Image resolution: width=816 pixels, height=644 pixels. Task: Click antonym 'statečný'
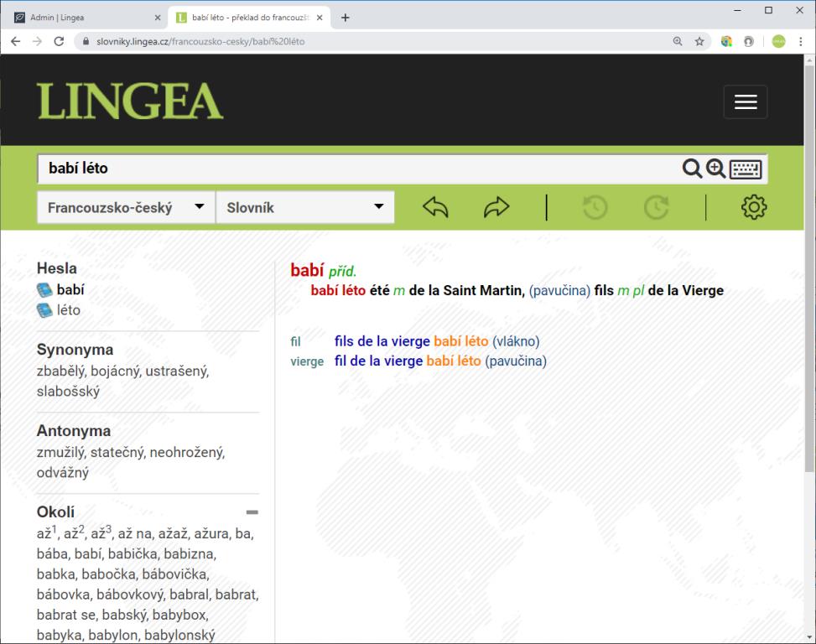(x=117, y=453)
